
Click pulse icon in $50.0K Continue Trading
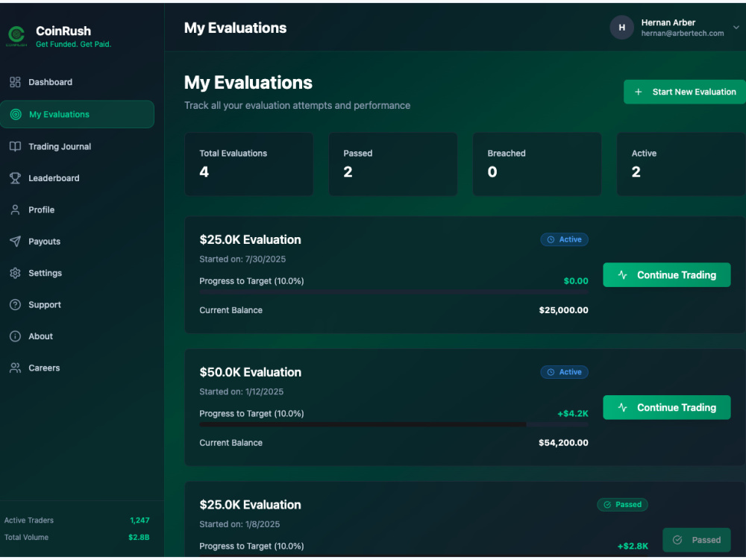(622, 407)
